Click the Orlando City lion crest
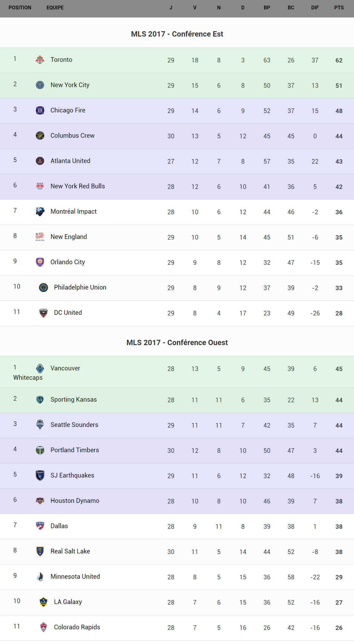The height and width of the screenshot is (644, 354). coord(40,262)
